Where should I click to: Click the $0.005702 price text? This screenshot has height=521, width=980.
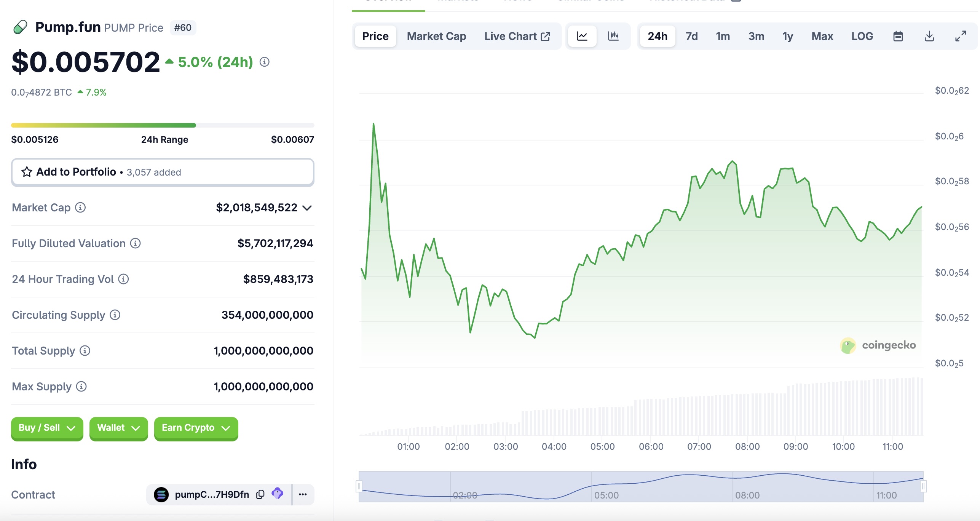pos(86,62)
